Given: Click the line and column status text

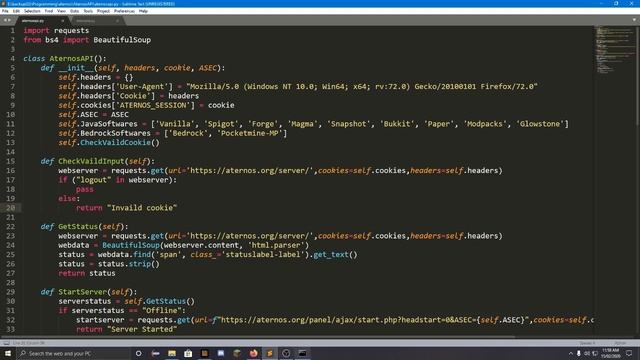Looking at the screenshot, I should pyautogui.click(x=29, y=343).
